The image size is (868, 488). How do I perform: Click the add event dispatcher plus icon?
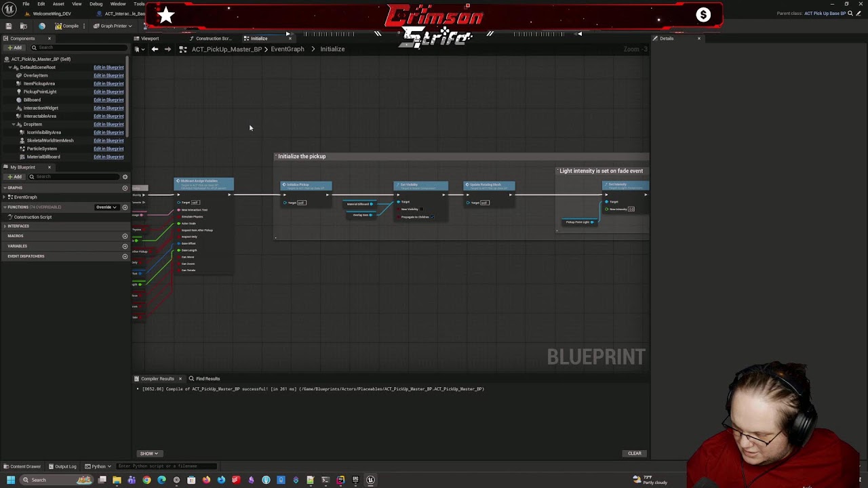coord(125,256)
